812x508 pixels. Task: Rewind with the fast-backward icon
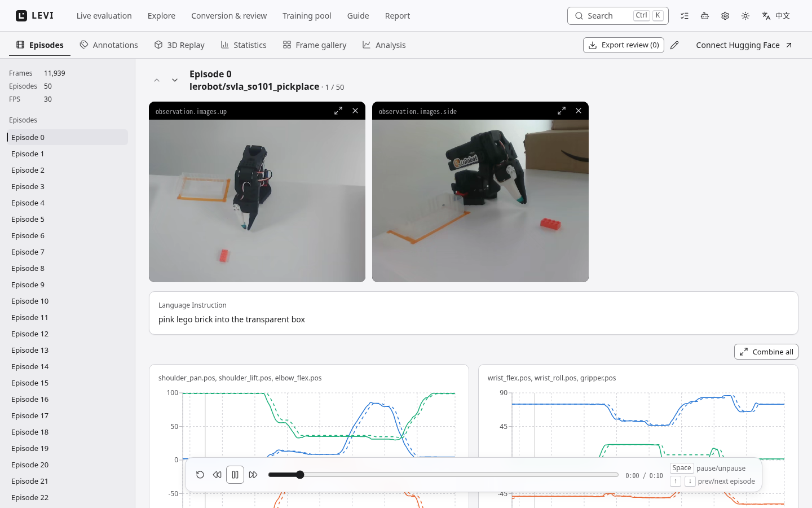point(217,475)
